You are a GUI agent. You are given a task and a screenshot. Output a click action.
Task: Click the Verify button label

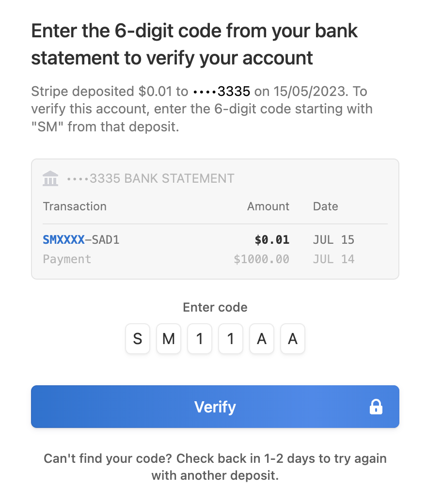(215, 407)
